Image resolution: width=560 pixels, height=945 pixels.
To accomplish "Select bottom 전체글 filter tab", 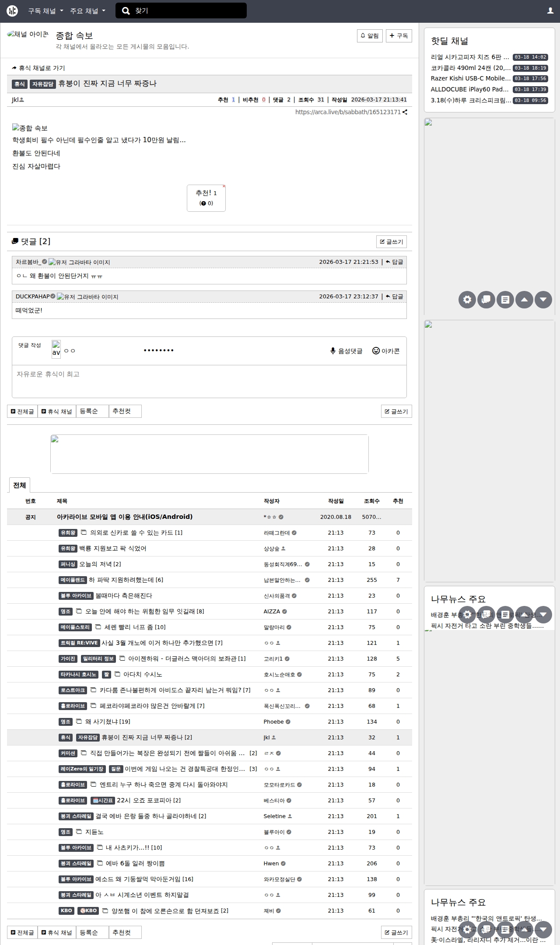I will 22,932.
